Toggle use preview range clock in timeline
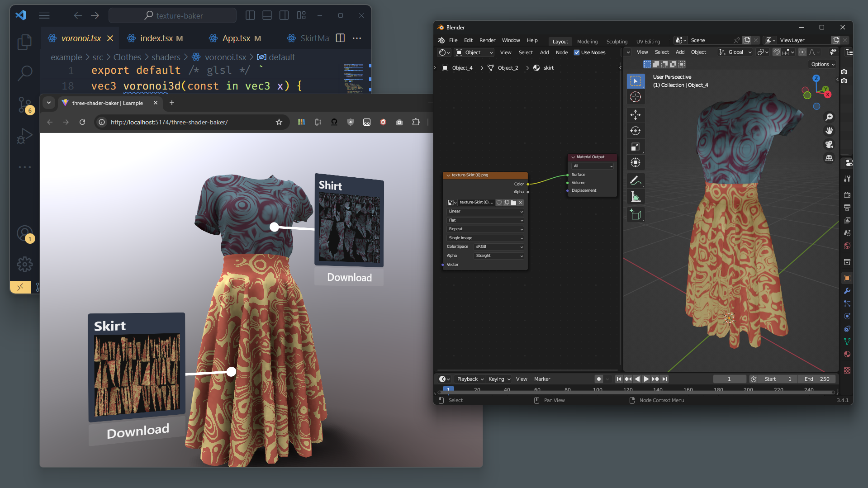868x488 pixels. [754, 379]
